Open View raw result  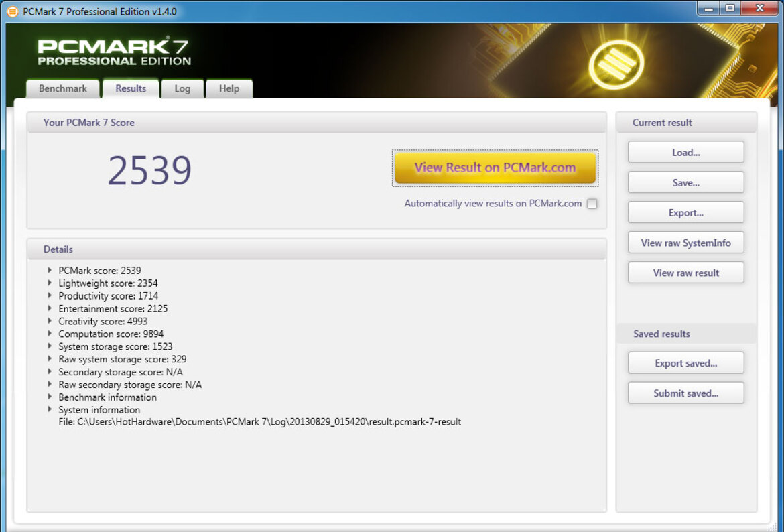click(686, 273)
